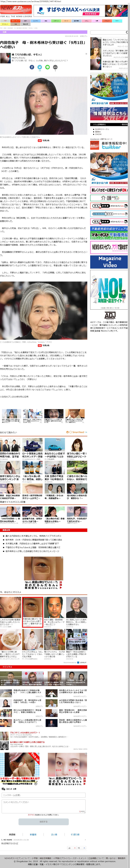Open the ウォーターサーバー研究室 banner
This screenshot has height=868, width=130.
pos(109,214)
